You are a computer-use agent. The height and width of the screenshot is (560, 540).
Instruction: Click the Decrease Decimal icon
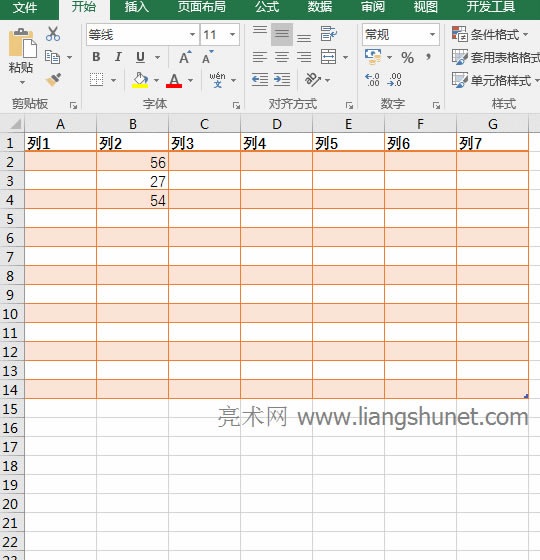[x=395, y=80]
